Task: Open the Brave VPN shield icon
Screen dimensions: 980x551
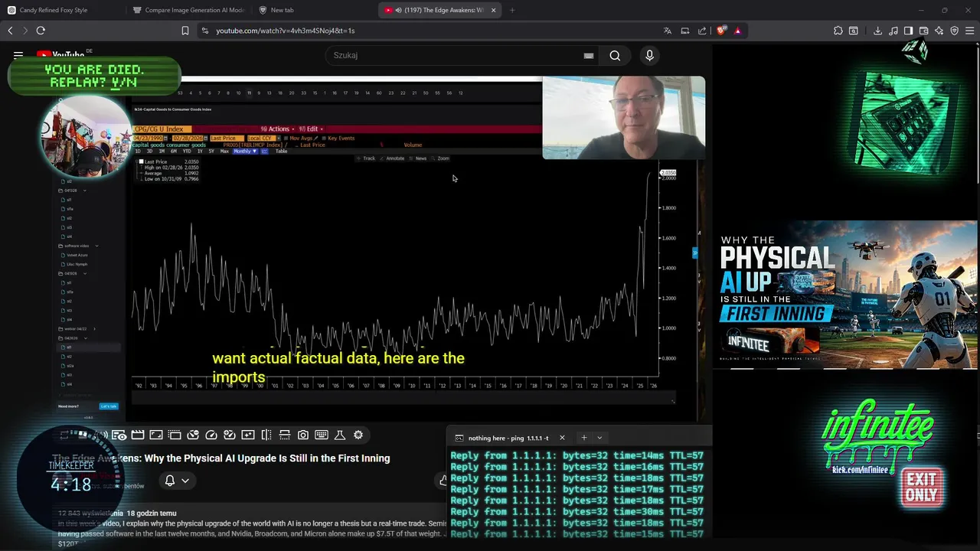Action: [x=954, y=31]
